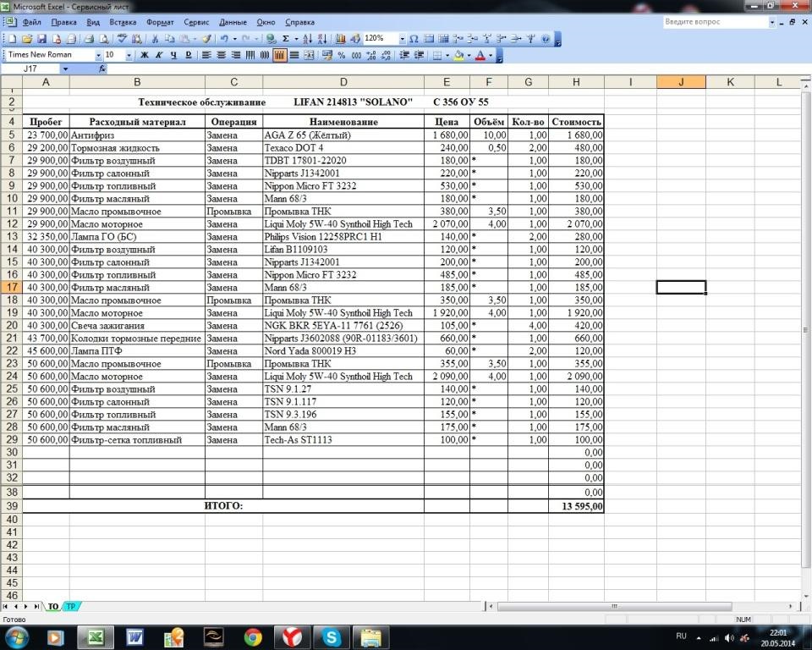Click the percent style icon
The height and width of the screenshot is (650, 812).
click(341, 56)
